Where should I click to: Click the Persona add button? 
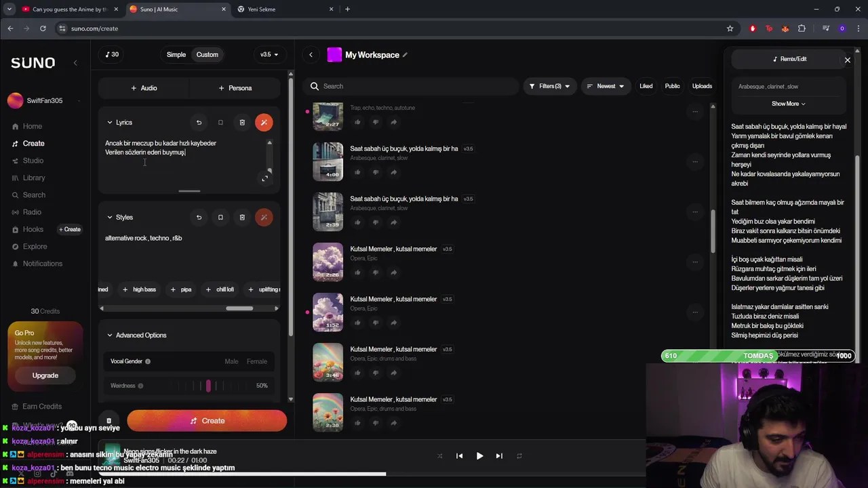(x=235, y=88)
